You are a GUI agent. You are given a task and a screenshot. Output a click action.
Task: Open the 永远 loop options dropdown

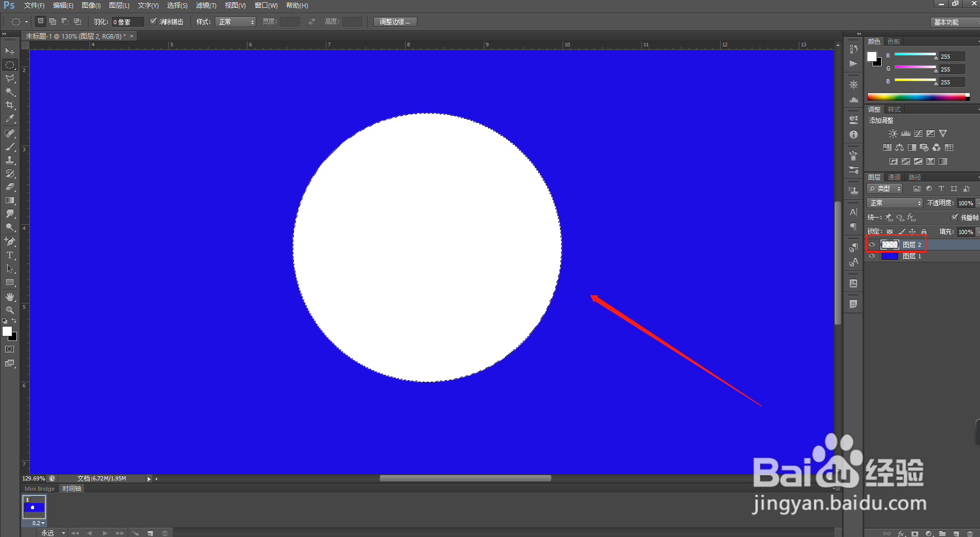click(53, 533)
